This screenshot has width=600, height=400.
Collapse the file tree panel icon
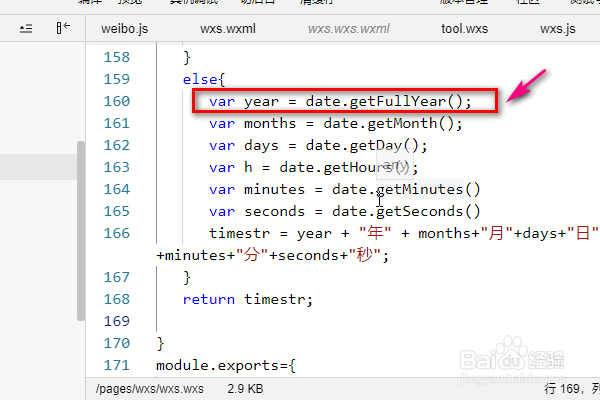63,28
